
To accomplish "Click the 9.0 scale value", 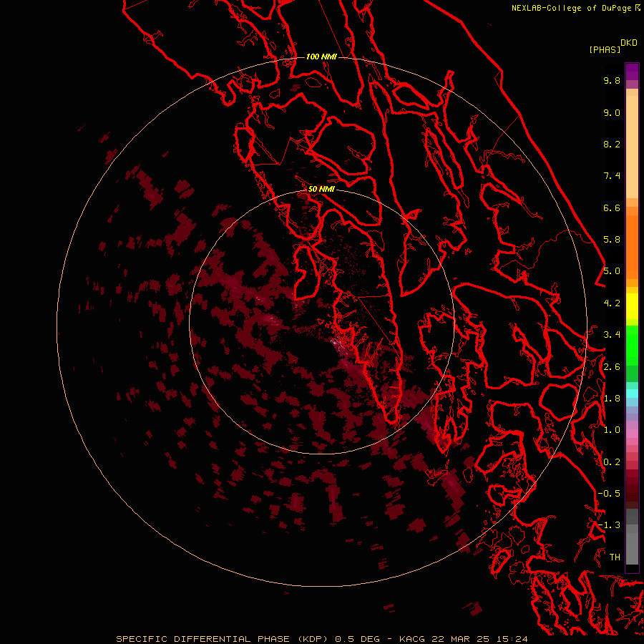I will point(612,112).
